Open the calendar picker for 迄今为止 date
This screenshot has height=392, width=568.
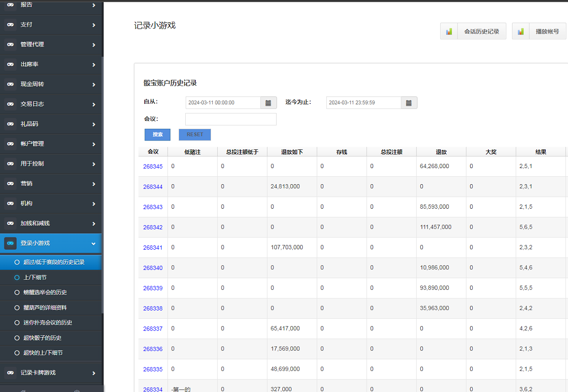point(409,103)
